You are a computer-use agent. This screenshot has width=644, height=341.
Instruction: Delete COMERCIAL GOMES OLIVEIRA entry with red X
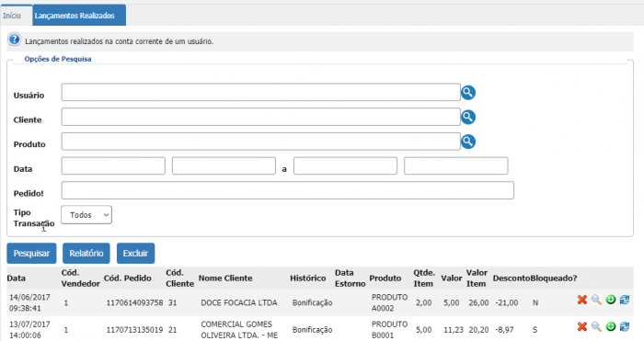click(x=582, y=326)
